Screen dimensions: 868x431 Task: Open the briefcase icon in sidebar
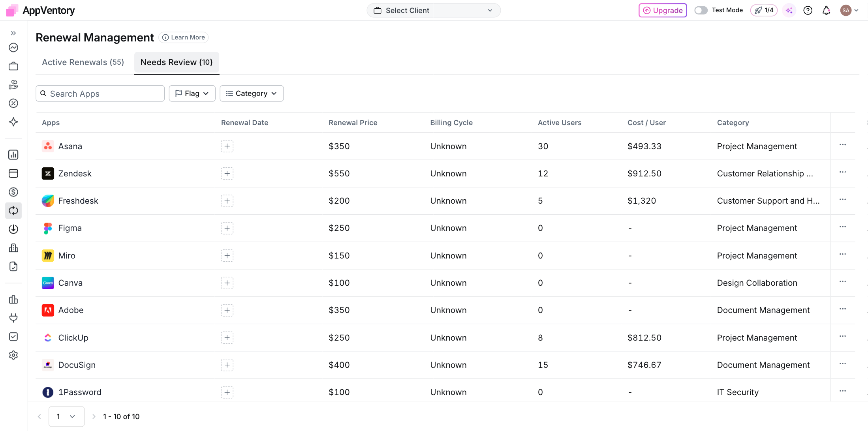tap(13, 66)
